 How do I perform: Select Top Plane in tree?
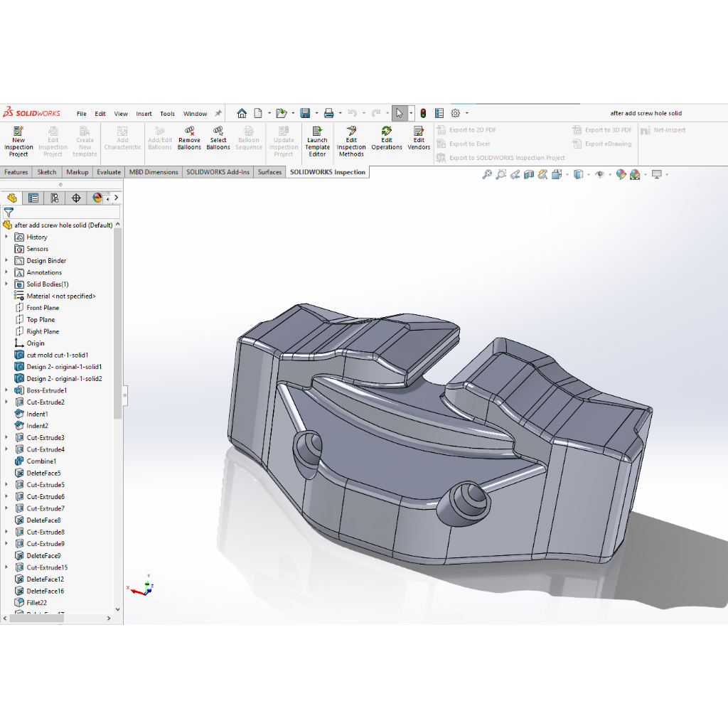[x=41, y=319]
